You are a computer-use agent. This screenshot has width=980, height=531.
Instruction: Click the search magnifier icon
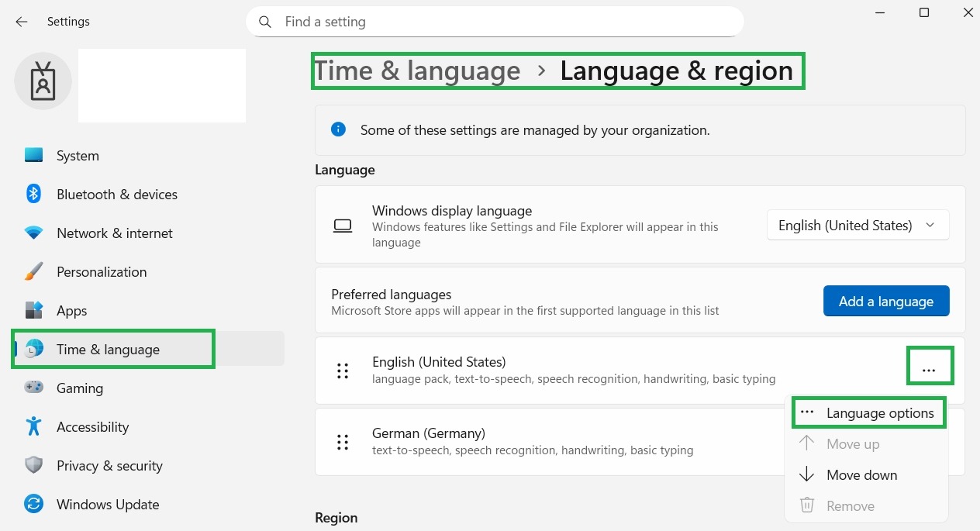(x=265, y=22)
